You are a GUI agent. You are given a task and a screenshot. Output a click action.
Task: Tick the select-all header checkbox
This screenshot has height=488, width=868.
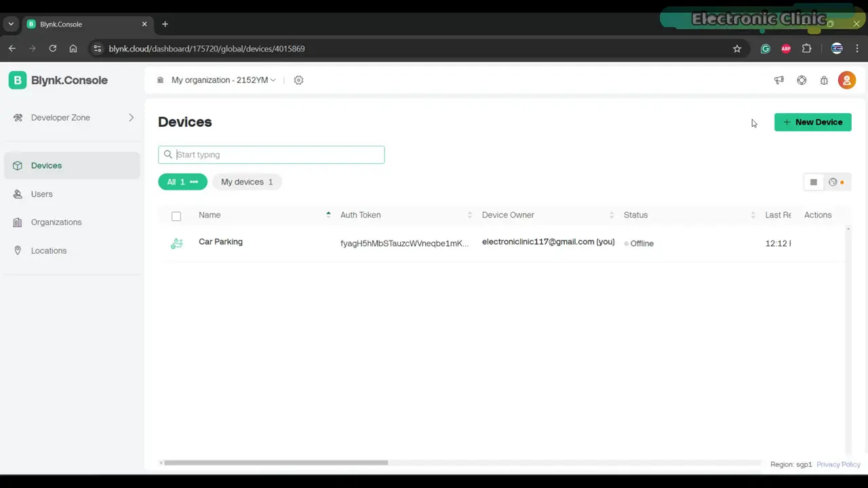(x=176, y=216)
